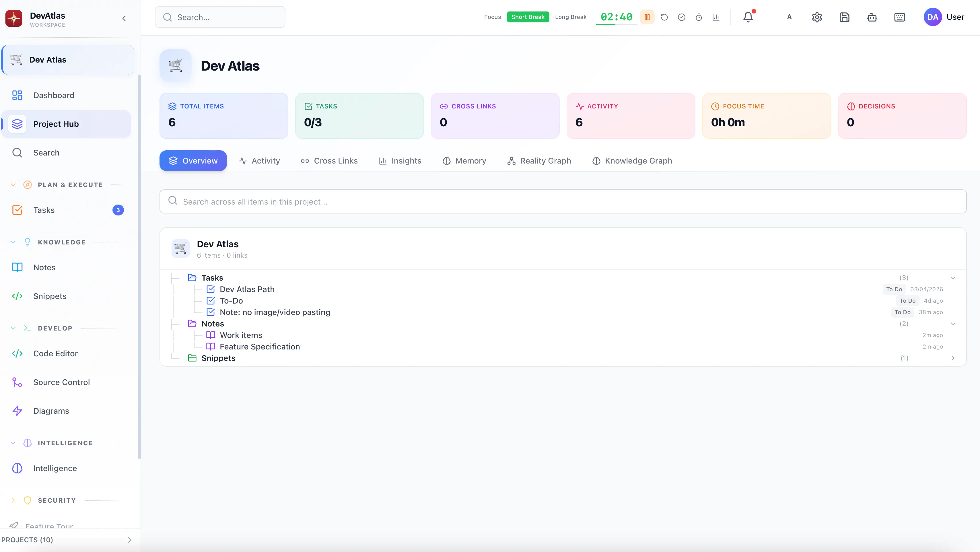The height and width of the screenshot is (552, 980).
Task: Switch to the Overview tab
Action: (193, 161)
